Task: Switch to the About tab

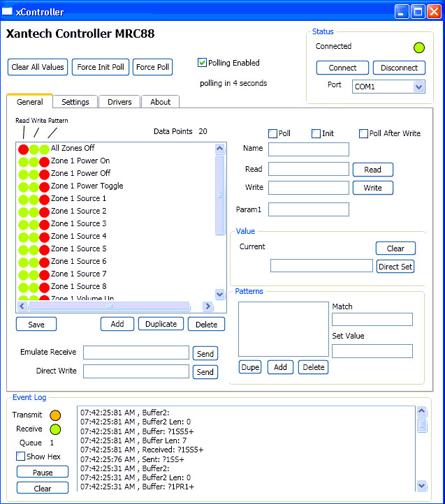Action: (160, 102)
